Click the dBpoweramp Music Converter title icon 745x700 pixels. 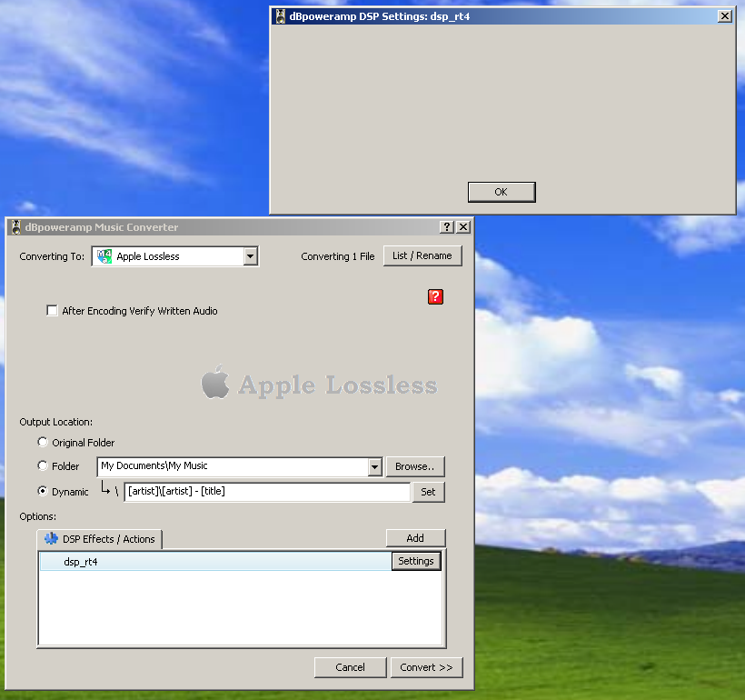[x=16, y=227]
